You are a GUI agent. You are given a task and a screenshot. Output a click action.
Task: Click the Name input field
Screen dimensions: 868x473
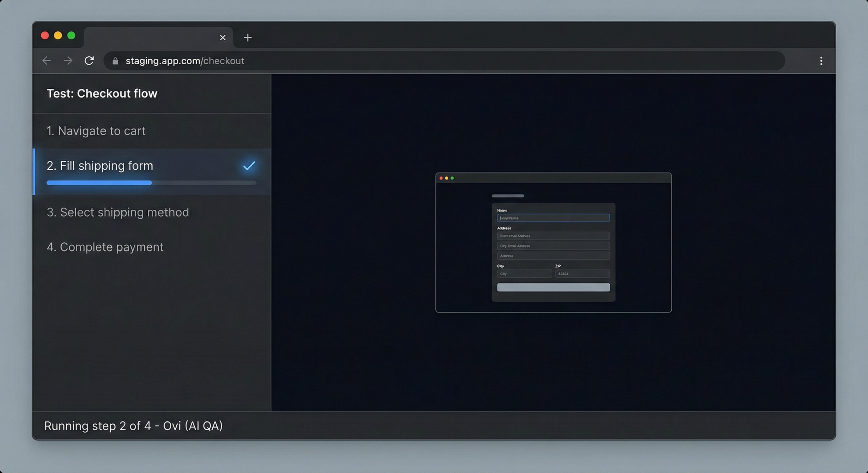[553, 218]
